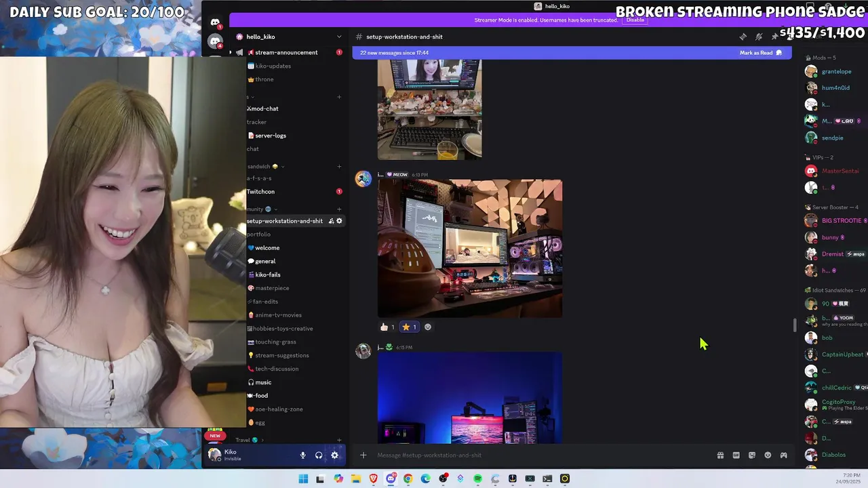Toggle thumbs up reaction on setup photo
The width and height of the screenshot is (868, 488).
[x=387, y=327]
